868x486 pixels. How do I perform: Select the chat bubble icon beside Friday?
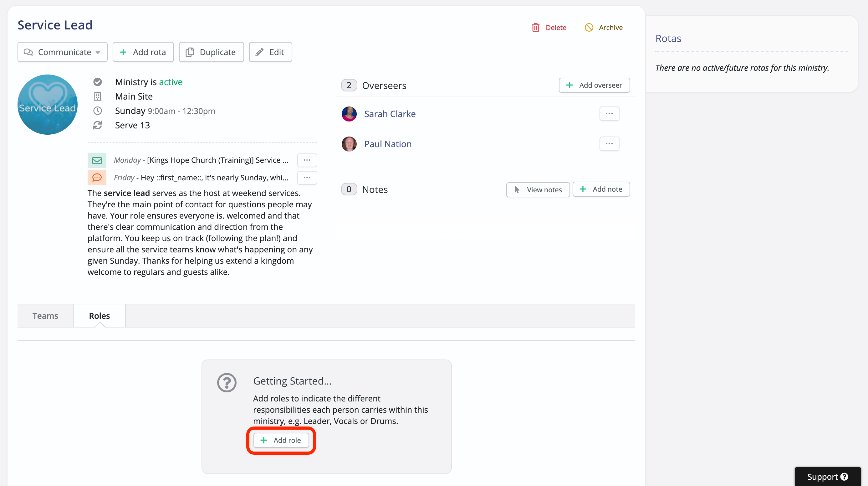tap(97, 178)
